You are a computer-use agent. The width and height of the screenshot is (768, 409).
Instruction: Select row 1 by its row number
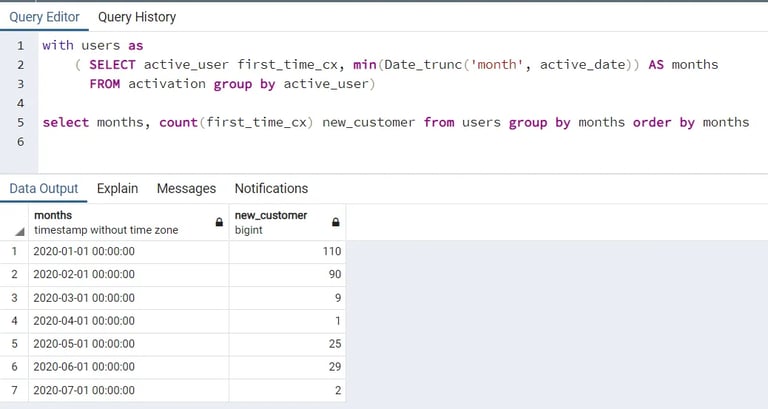pyautogui.click(x=14, y=252)
